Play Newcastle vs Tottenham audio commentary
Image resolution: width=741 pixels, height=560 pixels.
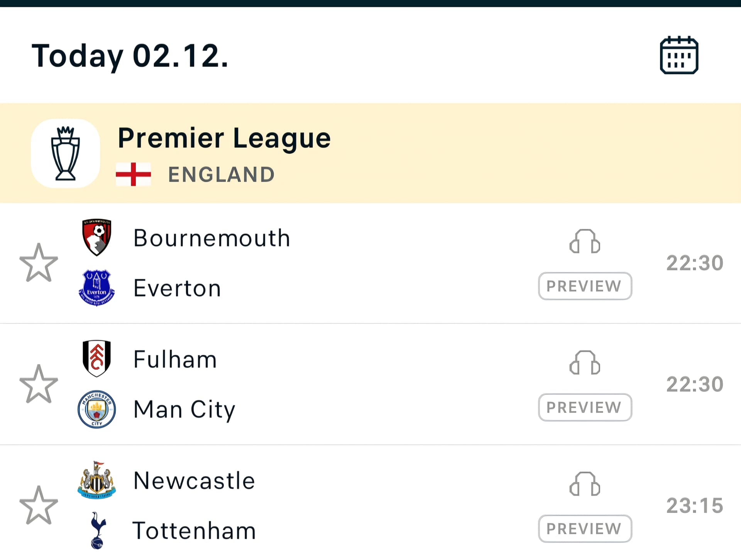tap(585, 484)
